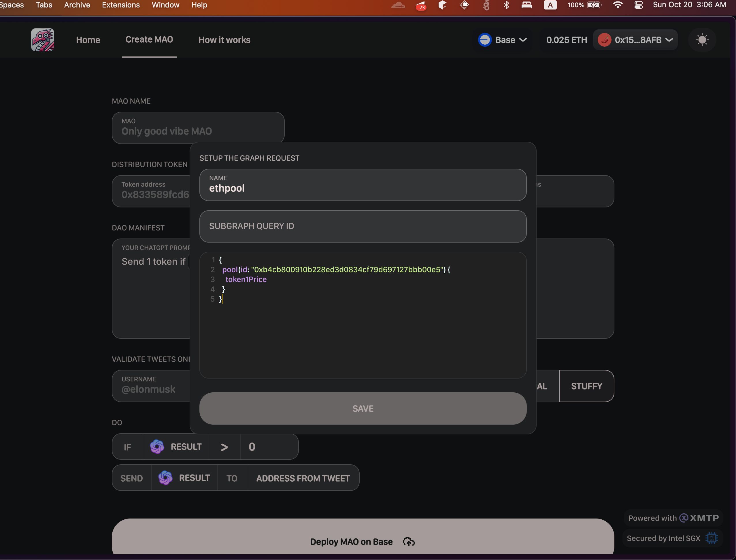
Task: Click the wallet address 0x15...8AFB icon
Action: click(605, 40)
